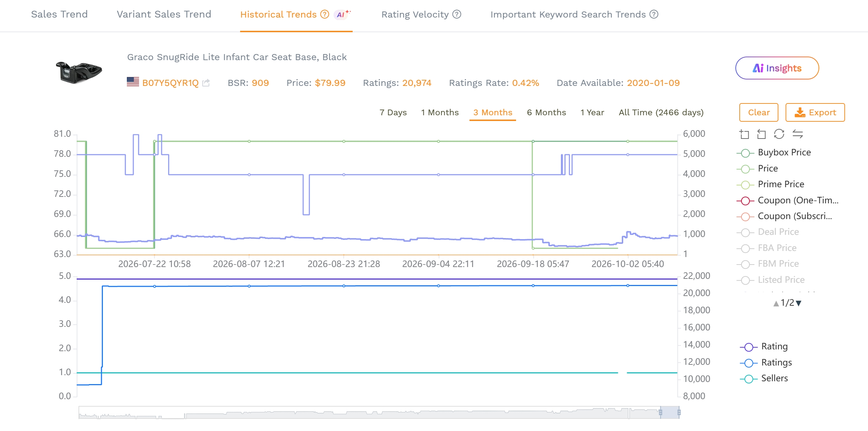Image resolution: width=868 pixels, height=431 pixels.
Task: Click the AI badge on Historical Trends
Action: click(343, 14)
